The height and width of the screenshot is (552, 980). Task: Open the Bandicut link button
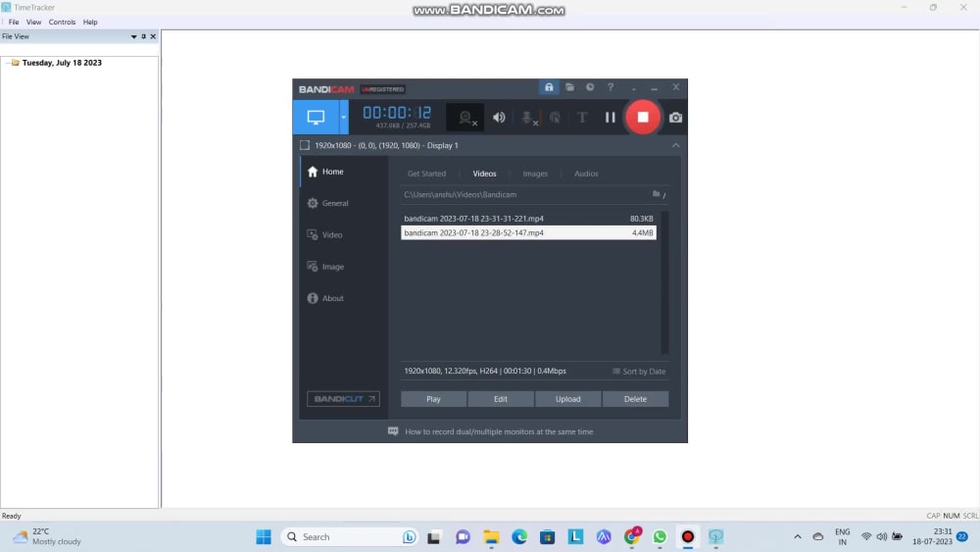[x=343, y=399]
